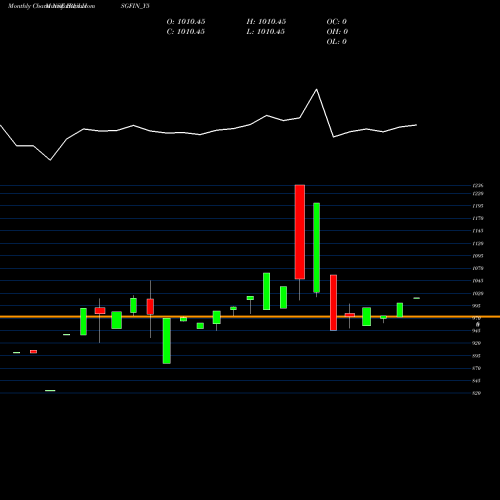This screenshot has width=500, height=500.
Task: Click the low price value L: 1010.45
Action: (266, 32)
